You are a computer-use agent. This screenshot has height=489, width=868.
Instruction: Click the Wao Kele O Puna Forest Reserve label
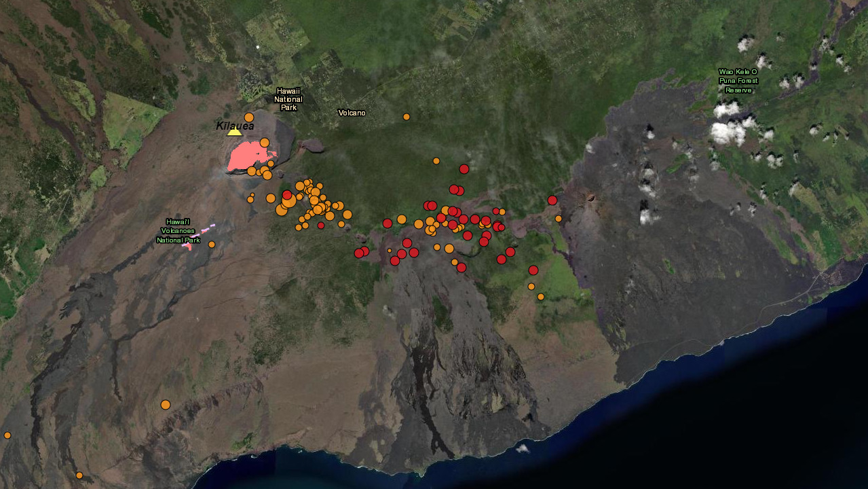click(738, 81)
